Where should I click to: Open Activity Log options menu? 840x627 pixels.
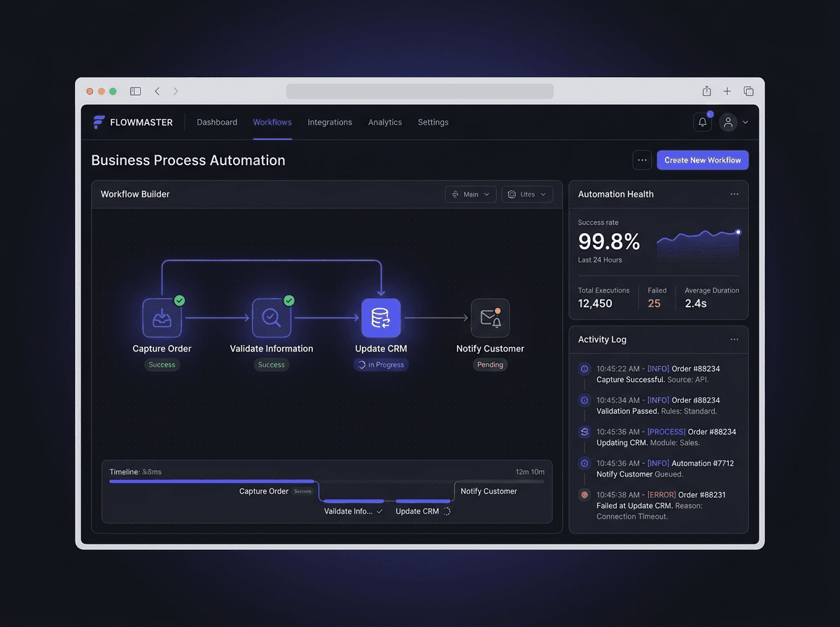734,339
